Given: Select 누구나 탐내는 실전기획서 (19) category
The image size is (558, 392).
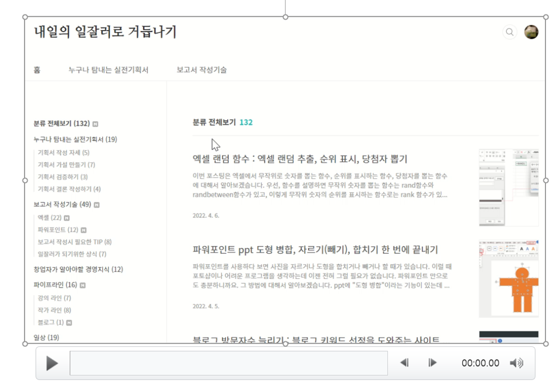Looking at the screenshot, I should click(x=75, y=139).
